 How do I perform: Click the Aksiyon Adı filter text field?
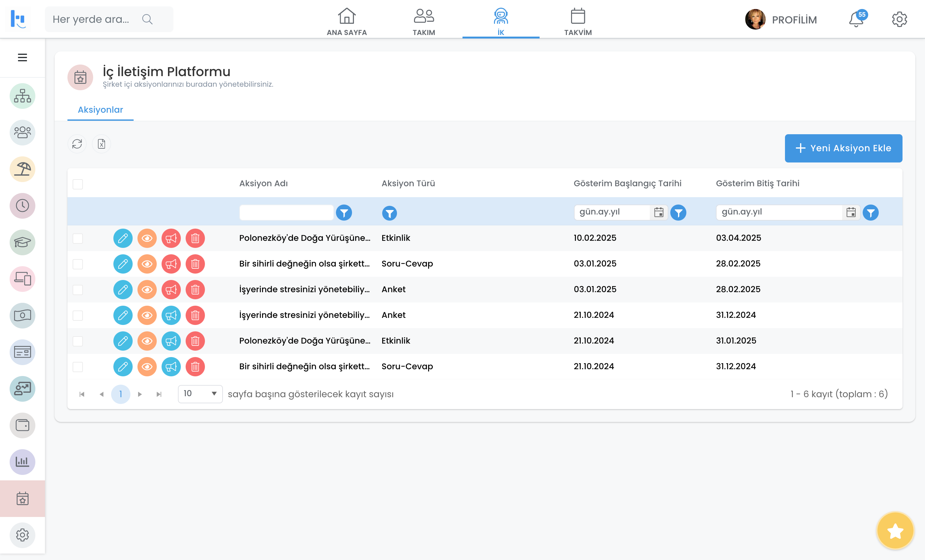pos(286,213)
